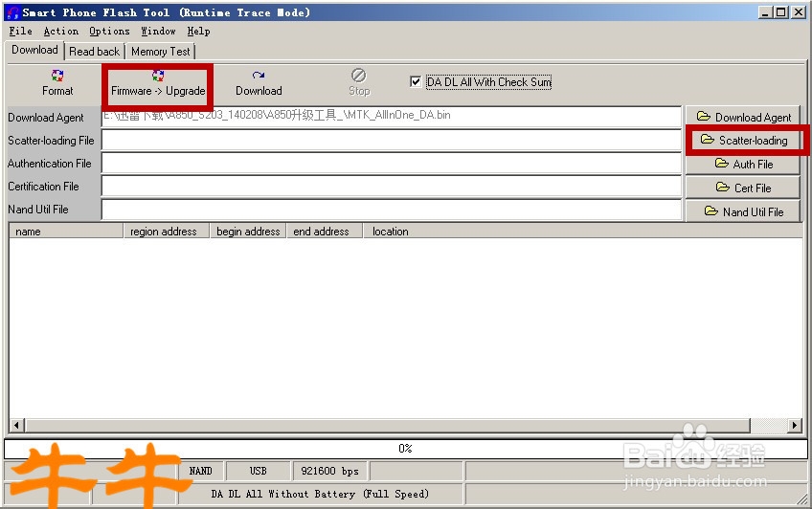
Task: Choose a Cert File
Action: click(743, 188)
